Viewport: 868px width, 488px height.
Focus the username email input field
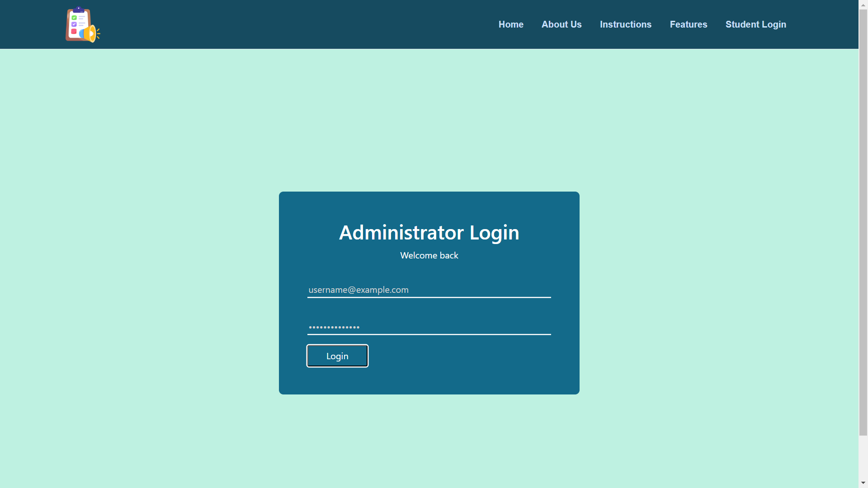(429, 290)
